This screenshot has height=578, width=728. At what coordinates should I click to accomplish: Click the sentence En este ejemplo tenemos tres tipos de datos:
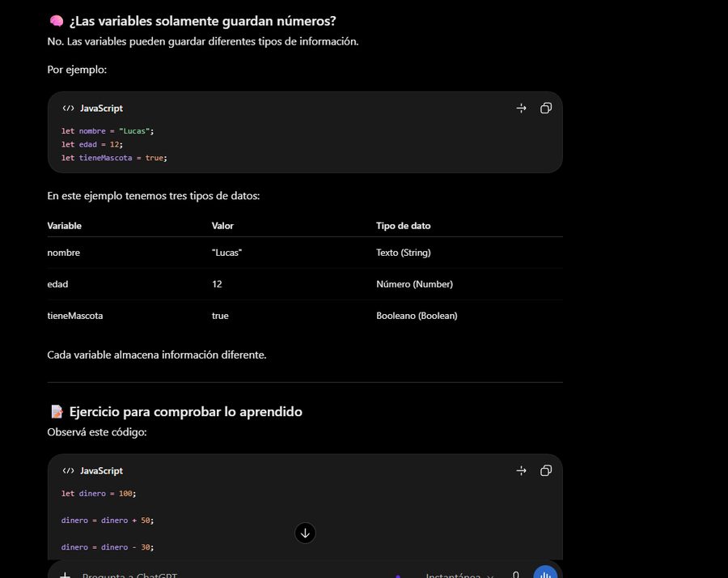coord(154,196)
